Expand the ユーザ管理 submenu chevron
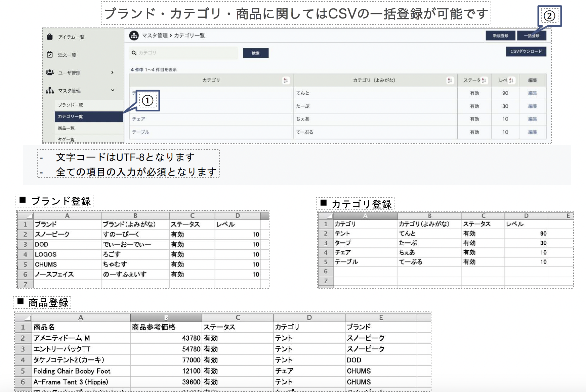This screenshot has height=392, width=586. (x=112, y=72)
